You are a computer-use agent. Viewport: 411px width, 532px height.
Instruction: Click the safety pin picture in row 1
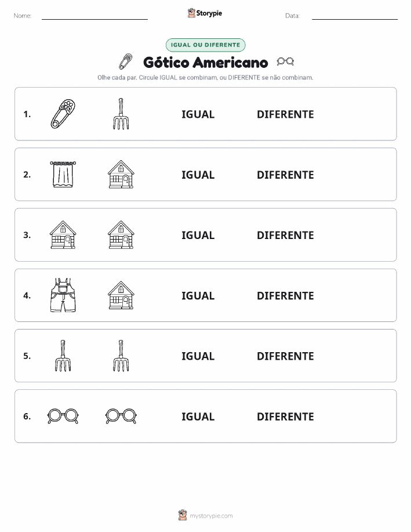[x=63, y=114]
